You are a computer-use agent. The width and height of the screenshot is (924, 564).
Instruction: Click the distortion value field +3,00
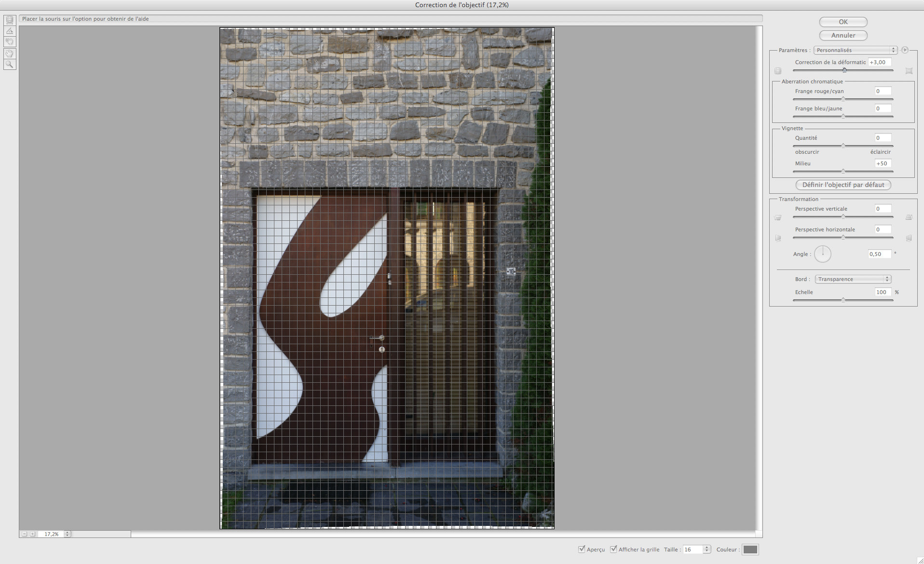tap(880, 62)
